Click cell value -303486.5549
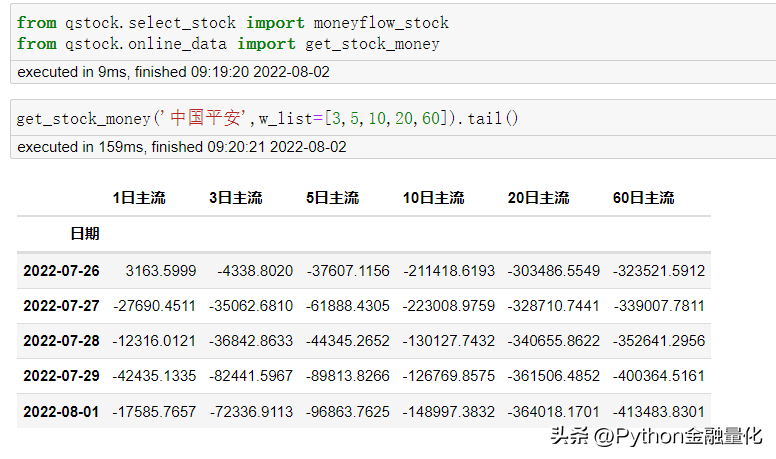 coord(554,271)
